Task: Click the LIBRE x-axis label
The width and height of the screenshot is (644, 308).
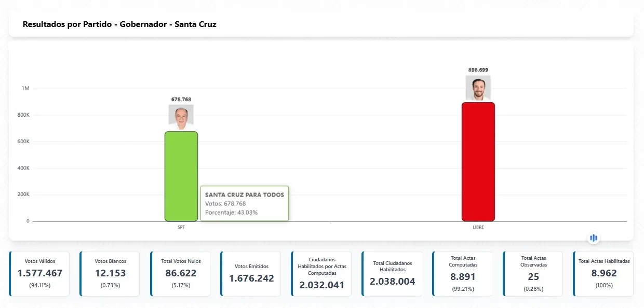Action: (x=478, y=227)
